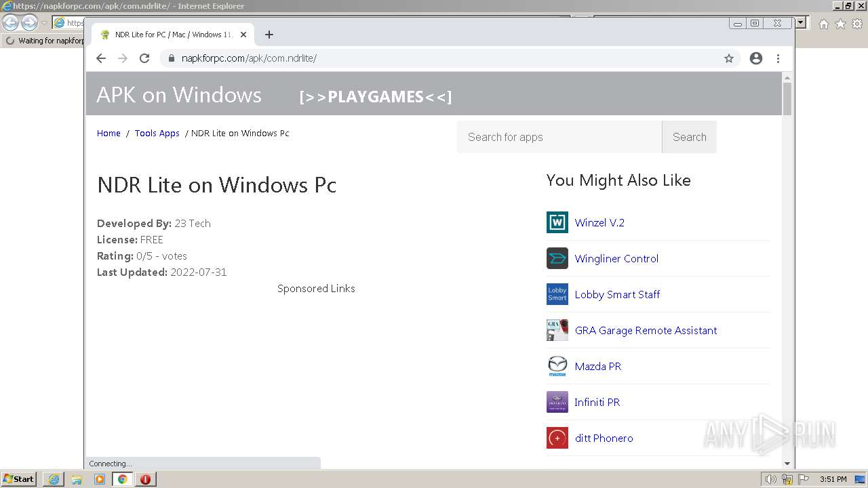Screen dimensions: 868x488
Task: Open the APK on Windows site title
Action: tap(179, 95)
